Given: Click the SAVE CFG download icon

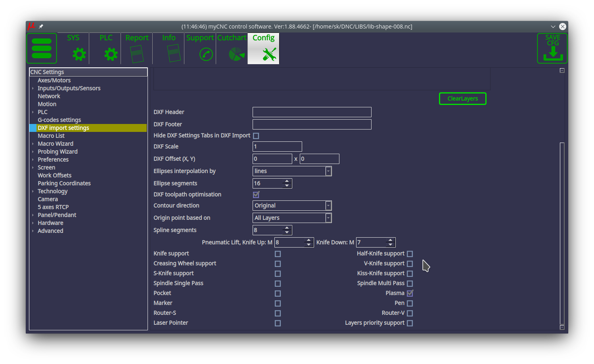Looking at the screenshot, I should pos(552,48).
